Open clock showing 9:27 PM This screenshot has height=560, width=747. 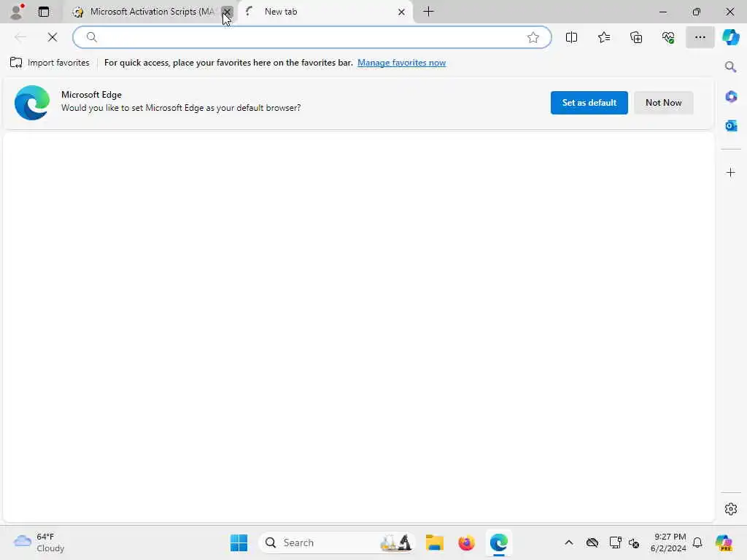point(668,542)
